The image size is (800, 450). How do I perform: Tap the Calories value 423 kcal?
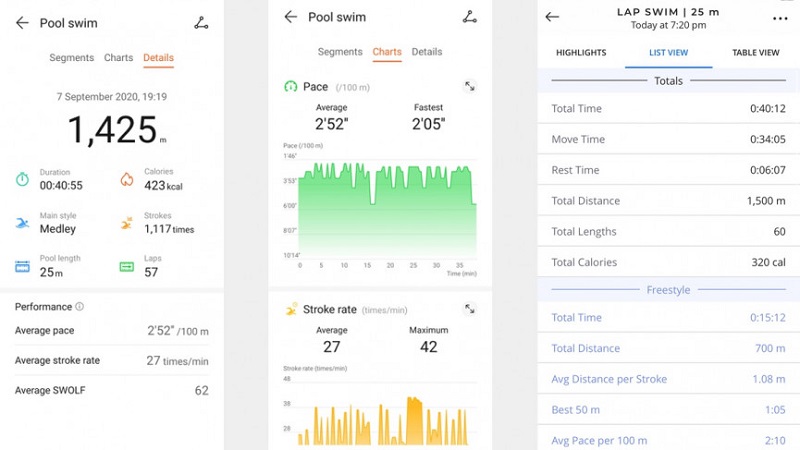tap(163, 186)
